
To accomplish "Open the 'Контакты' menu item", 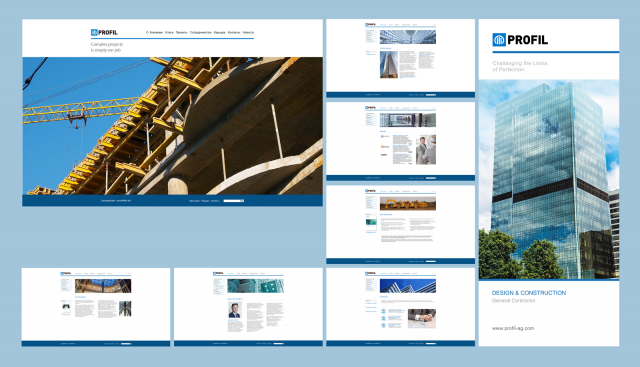I will (x=234, y=32).
